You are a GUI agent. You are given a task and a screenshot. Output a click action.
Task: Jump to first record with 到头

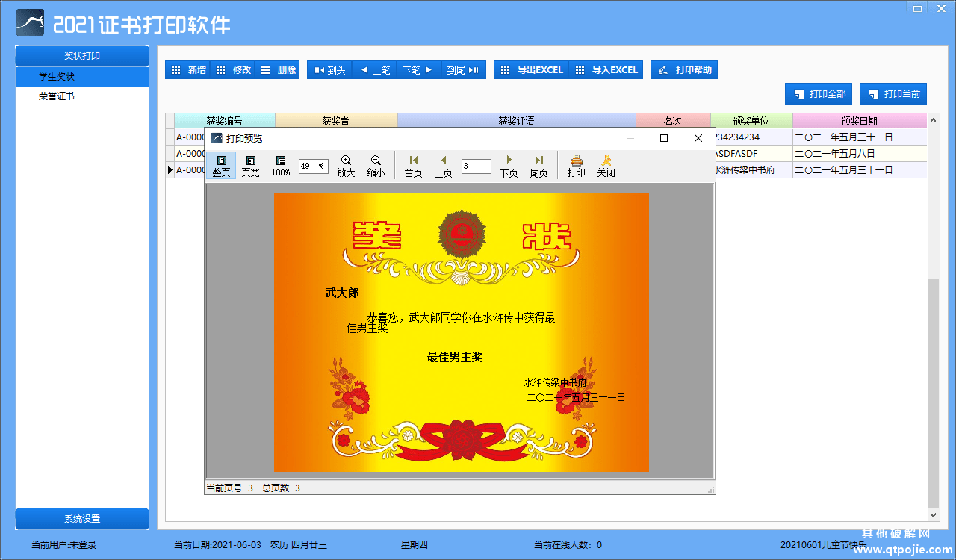click(329, 70)
